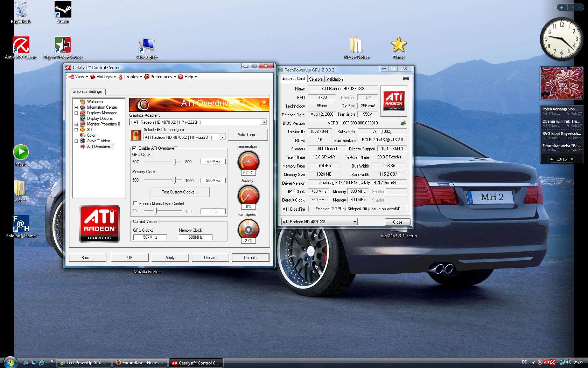
Task: Click the volume speaker tray icon
Action: [569, 362]
